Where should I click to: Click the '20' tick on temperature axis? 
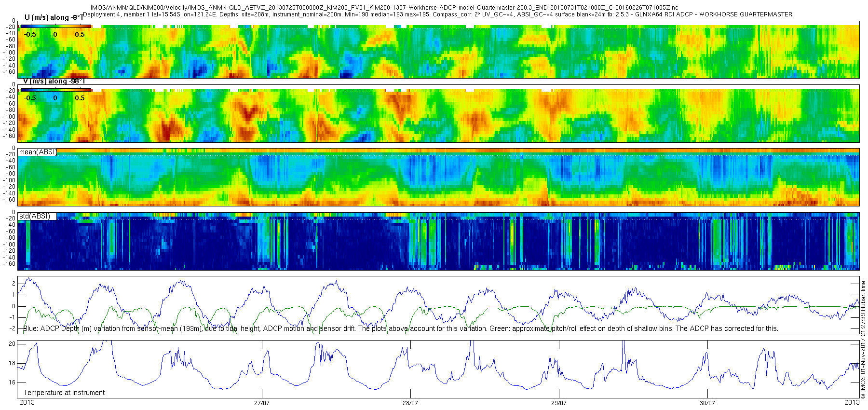12,344
